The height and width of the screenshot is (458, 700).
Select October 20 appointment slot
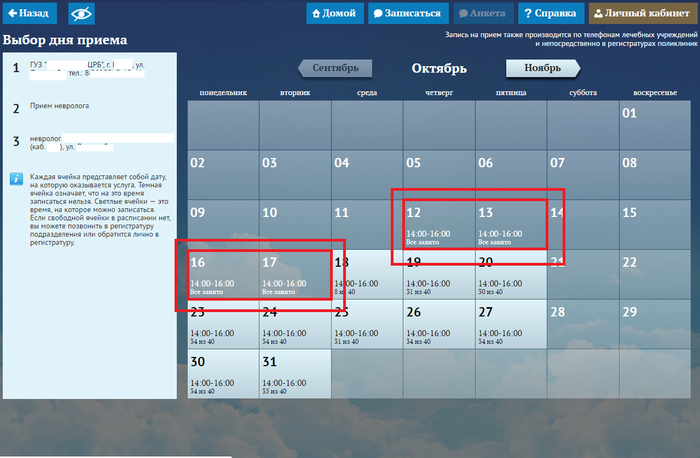point(510,274)
